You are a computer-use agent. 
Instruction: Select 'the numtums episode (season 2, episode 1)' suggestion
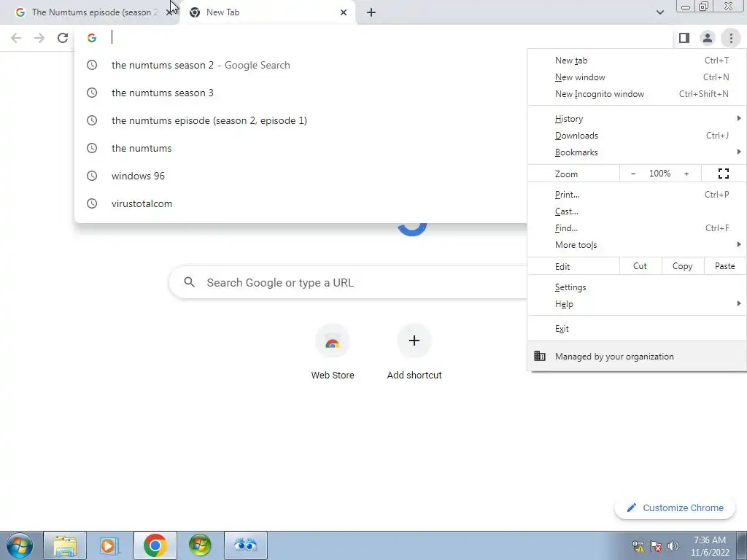[x=301, y=120]
